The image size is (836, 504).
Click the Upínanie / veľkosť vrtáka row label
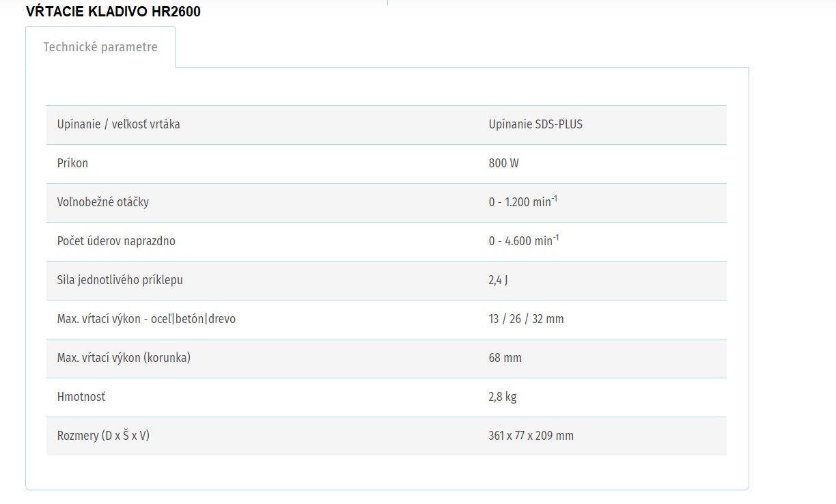[x=119, y=124]
